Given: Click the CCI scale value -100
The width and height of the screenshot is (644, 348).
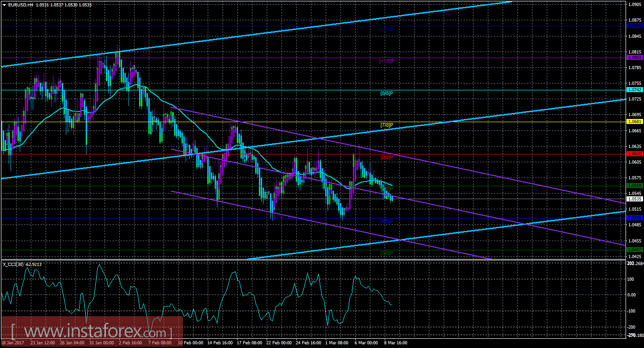Looking at the screenshot, I should tap(632, 311).
